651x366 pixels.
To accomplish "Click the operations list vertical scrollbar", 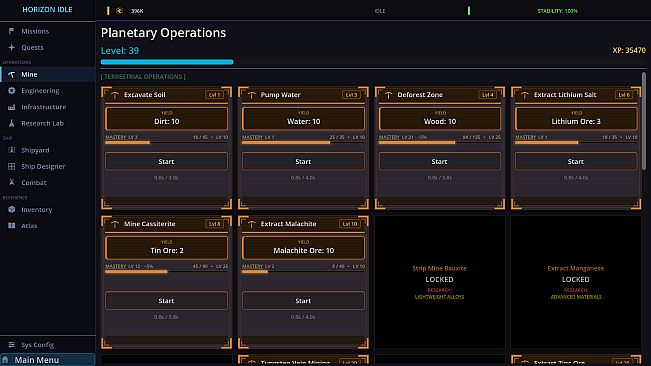I will (x=644, y=120).
